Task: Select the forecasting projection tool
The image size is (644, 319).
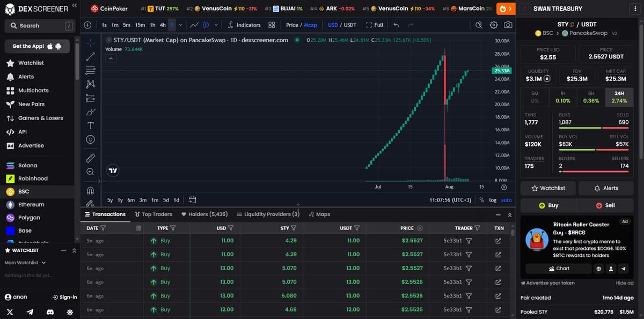Action: tap(91, 98)
